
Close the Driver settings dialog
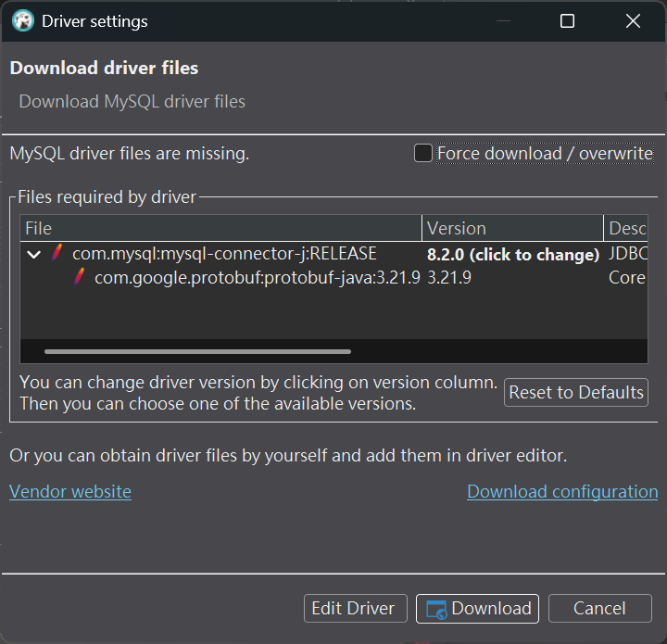(633, 20)
